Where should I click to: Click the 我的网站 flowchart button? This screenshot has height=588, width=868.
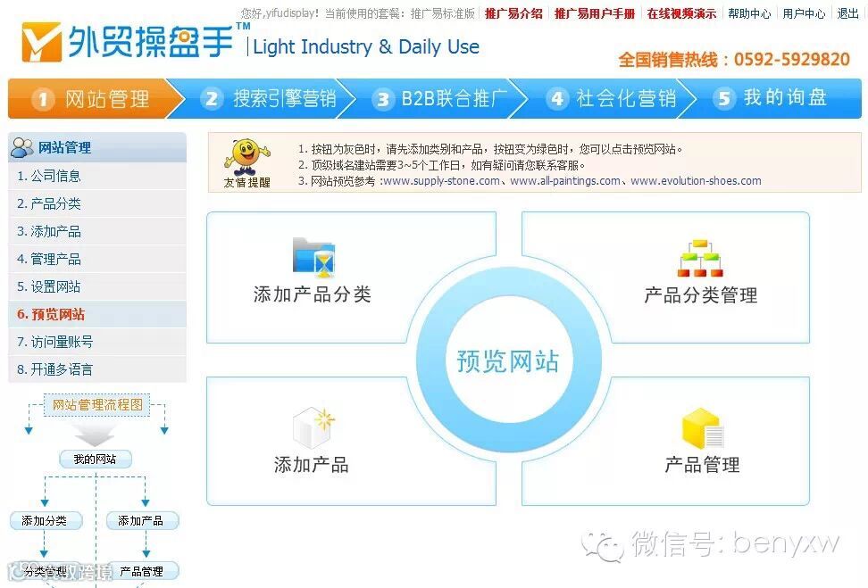point(96,460)
